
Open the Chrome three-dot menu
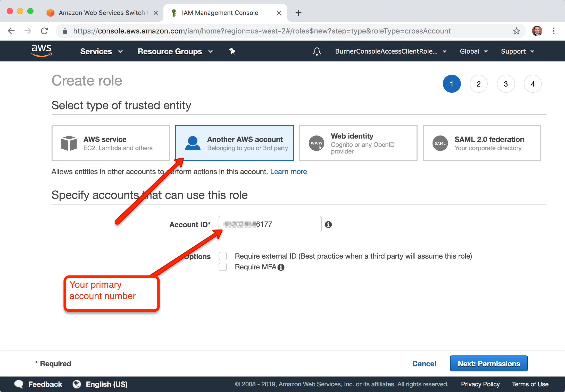tap(553, 31)
